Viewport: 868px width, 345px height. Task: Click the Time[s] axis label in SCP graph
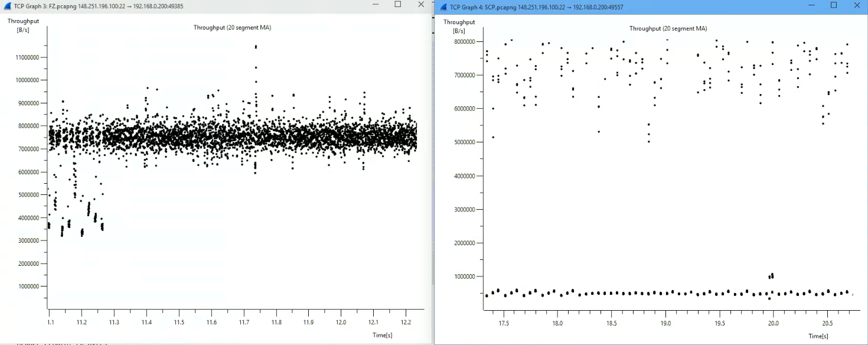(x=818, y=336)
